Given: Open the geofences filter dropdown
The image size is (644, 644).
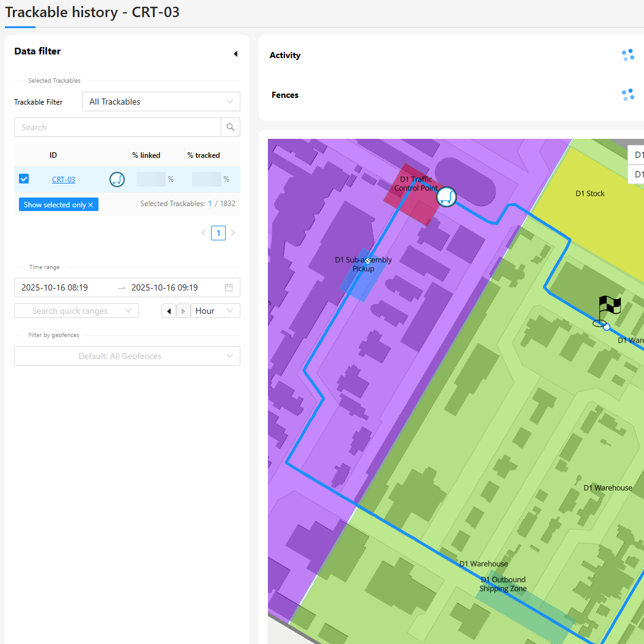Looking at the screenshot, I should coord(127,356).
